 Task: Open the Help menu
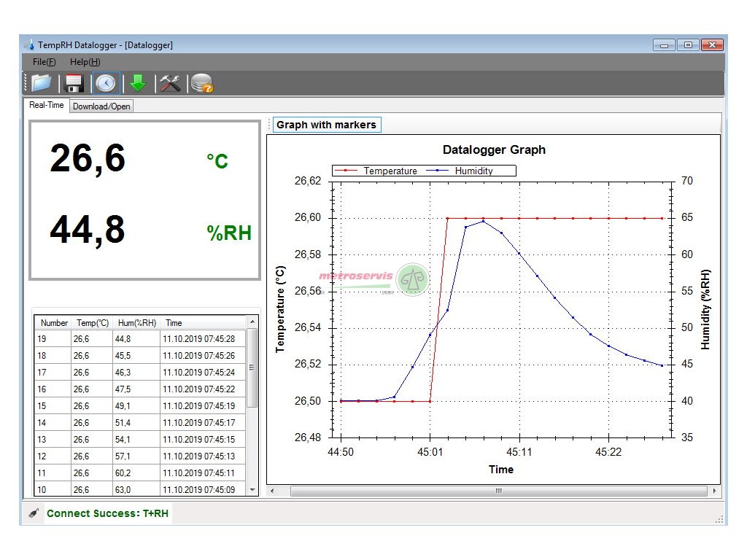[x=85, y=62]
